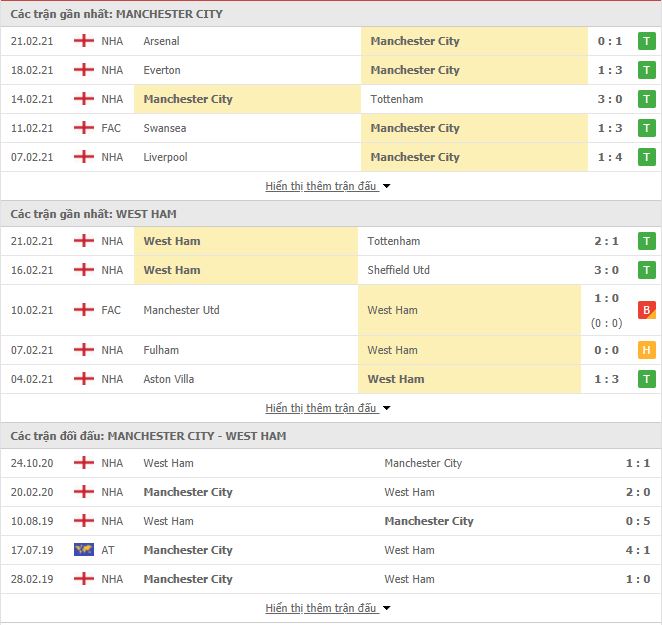Viewport: 662px width, 625px height.
Task: Expand arrow under West Ham matches list
Action: coord(386,408)
